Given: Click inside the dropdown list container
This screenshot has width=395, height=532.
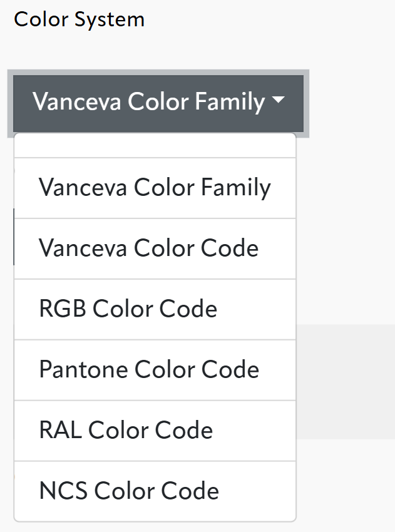Looking at the screenshot, I should coord(154,325).
